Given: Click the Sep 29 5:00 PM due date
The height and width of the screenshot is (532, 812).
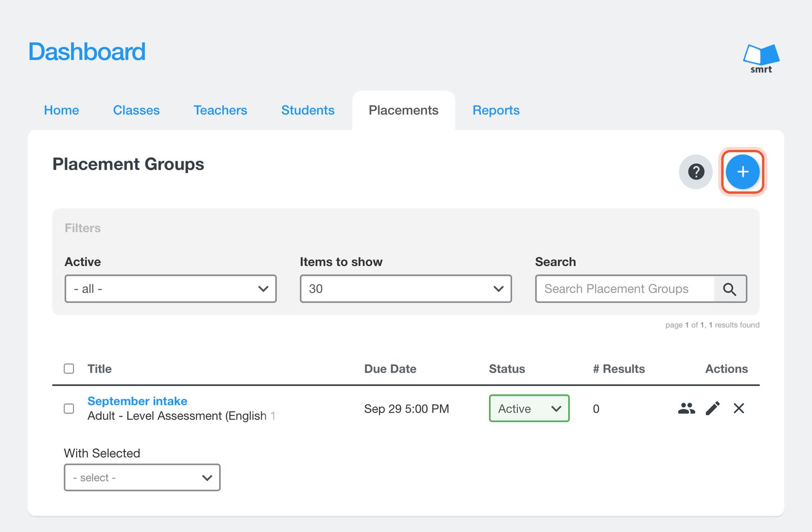Looking at the screenshot, I should [x=407, y=409].
